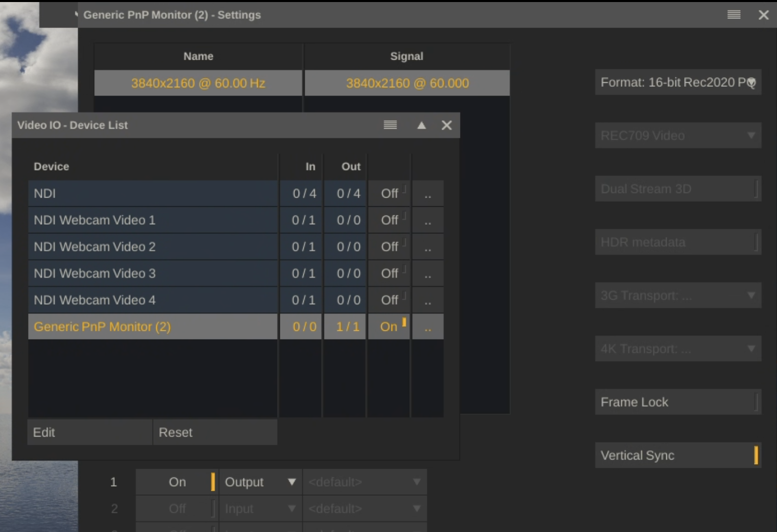This screenshot has height=532, width=777.
Task: Open NDI Webcam Video 4 options dots
Action: pos(428,300)
